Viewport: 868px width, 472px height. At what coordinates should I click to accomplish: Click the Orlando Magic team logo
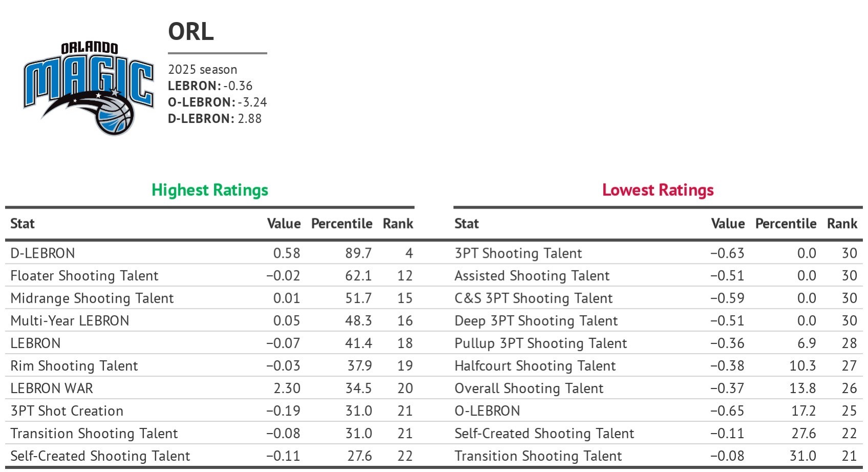pos(88,88)
